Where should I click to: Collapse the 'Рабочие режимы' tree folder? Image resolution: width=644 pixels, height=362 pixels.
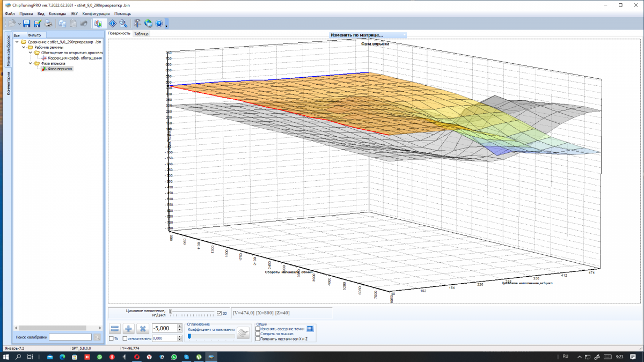[x=24, y=47]
